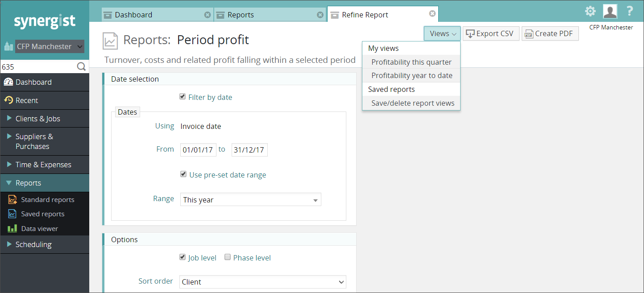Open the Range dropdown showing This year
The width and height of the screenshot is (644, 293).
point(251,200)
